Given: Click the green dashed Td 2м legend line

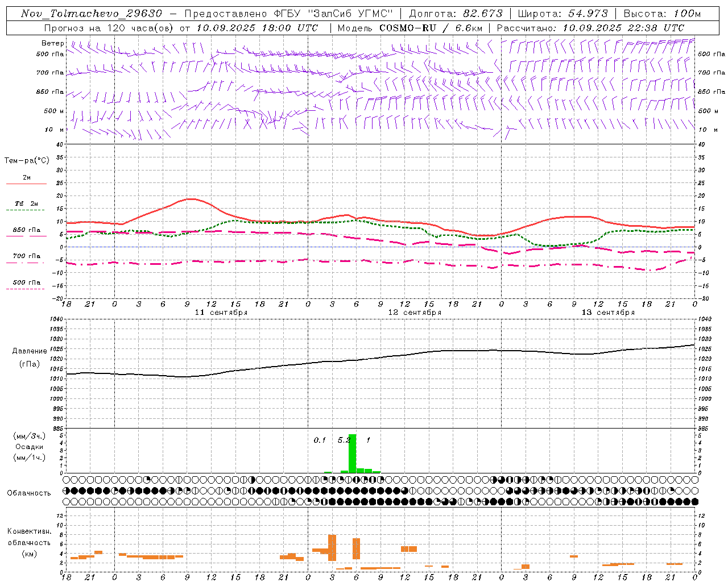Looking at the screenshot, I should pos(26,210).
